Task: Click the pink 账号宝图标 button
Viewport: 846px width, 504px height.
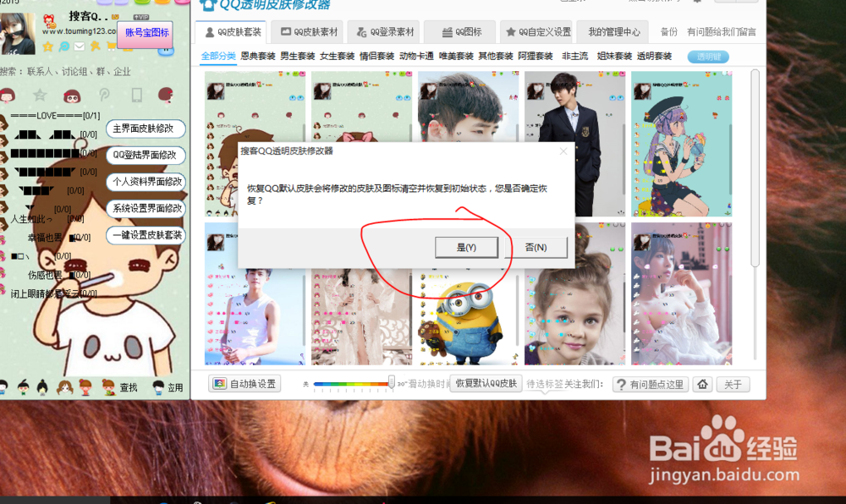Action: [146, 33]
